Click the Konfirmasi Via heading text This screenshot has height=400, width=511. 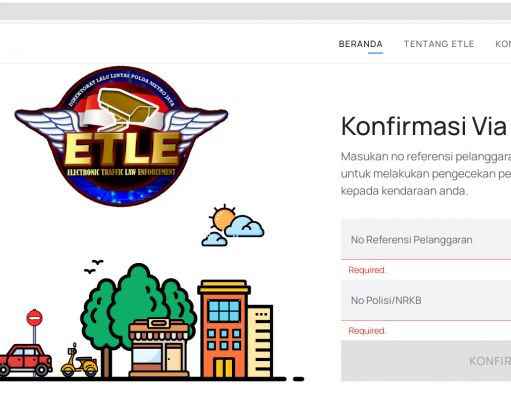[x=424, y=126]
